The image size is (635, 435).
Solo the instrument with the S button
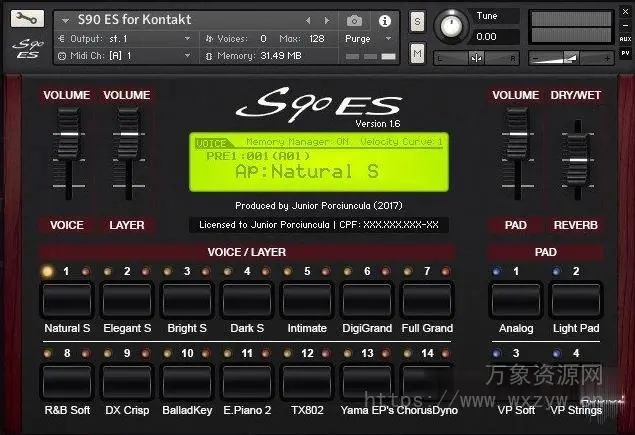tap(417, 21)
